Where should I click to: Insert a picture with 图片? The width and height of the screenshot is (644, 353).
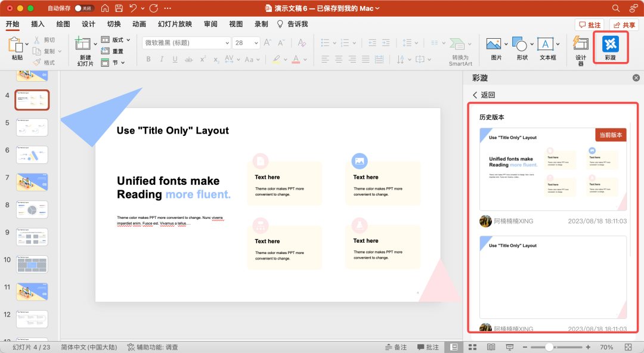(x=496, y=49)
